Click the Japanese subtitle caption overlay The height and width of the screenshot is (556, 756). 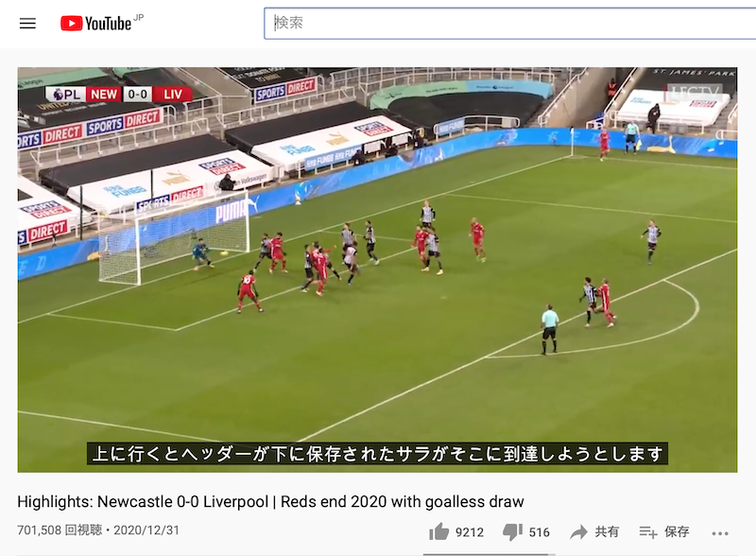click(x=377, y=454)
